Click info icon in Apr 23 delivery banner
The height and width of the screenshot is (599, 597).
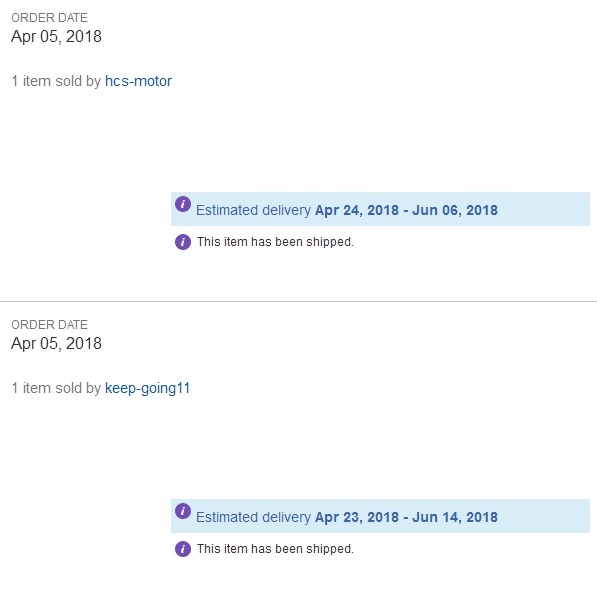(x=183, y=511)
